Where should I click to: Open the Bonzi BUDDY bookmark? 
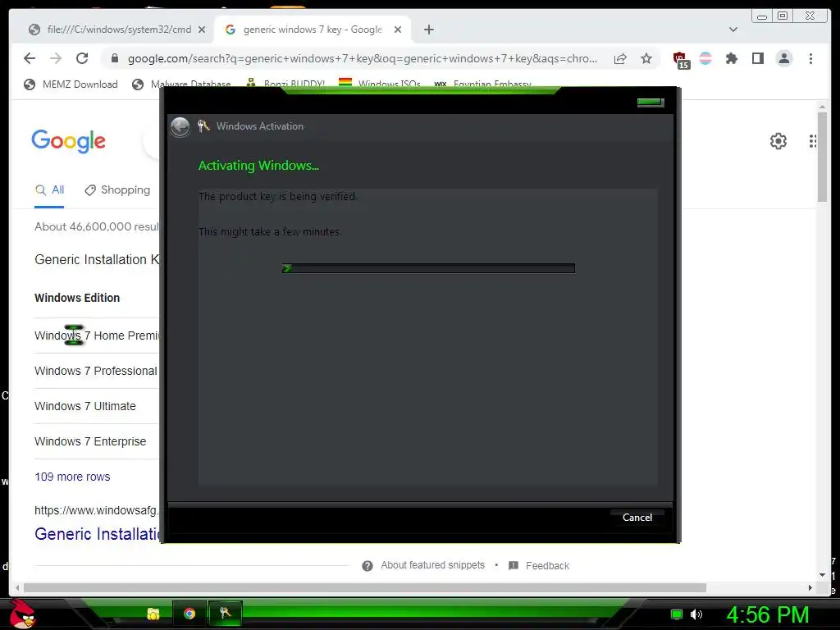point(285,84)
